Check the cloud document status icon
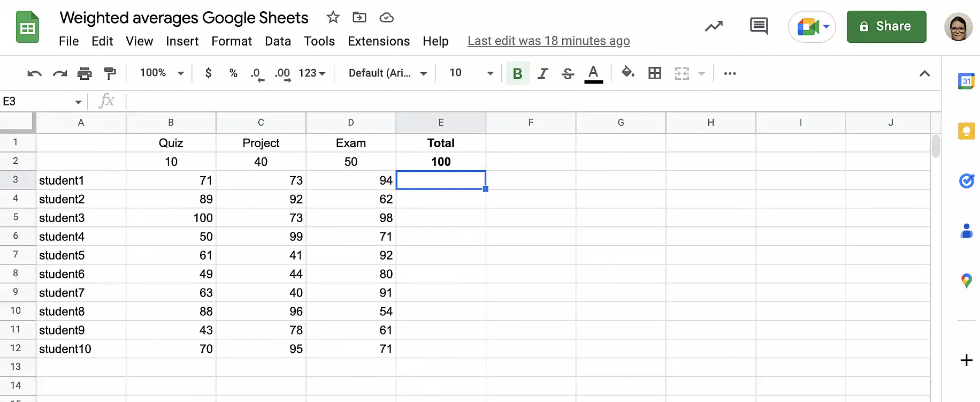The height and width of the screenshot is (402, 980). coord(386,18)
